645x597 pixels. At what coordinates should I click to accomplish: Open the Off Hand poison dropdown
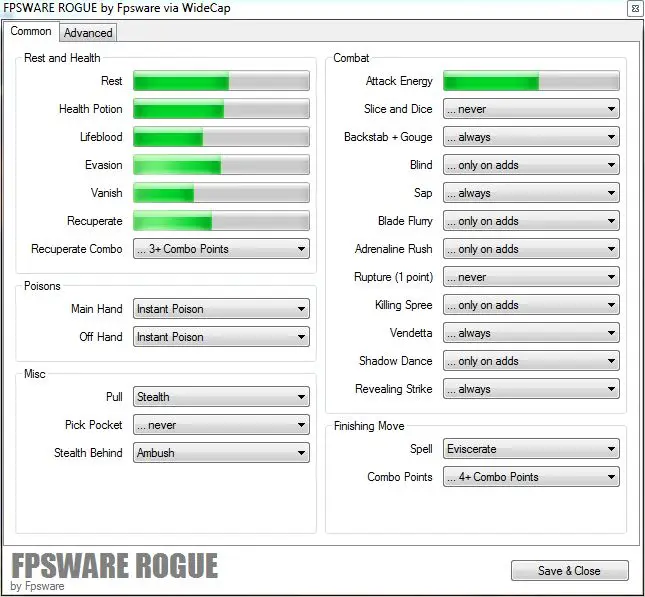coord(221,337)
